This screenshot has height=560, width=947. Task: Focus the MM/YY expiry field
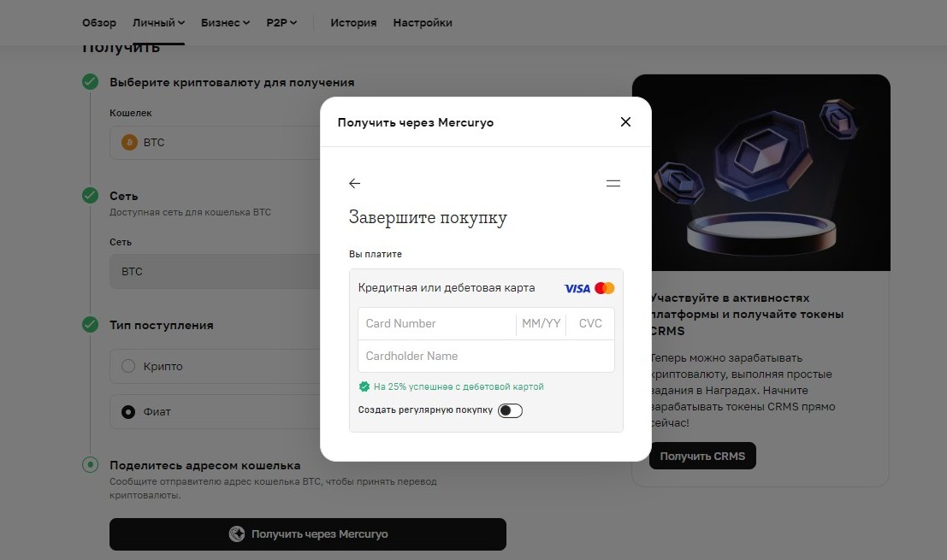[542, 323]
